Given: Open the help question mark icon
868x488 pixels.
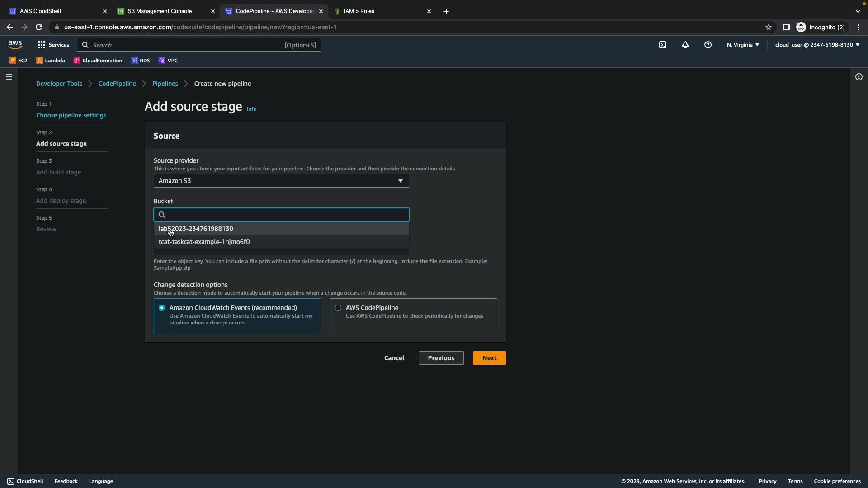Looking at the screenshot, I should point(708,45).
